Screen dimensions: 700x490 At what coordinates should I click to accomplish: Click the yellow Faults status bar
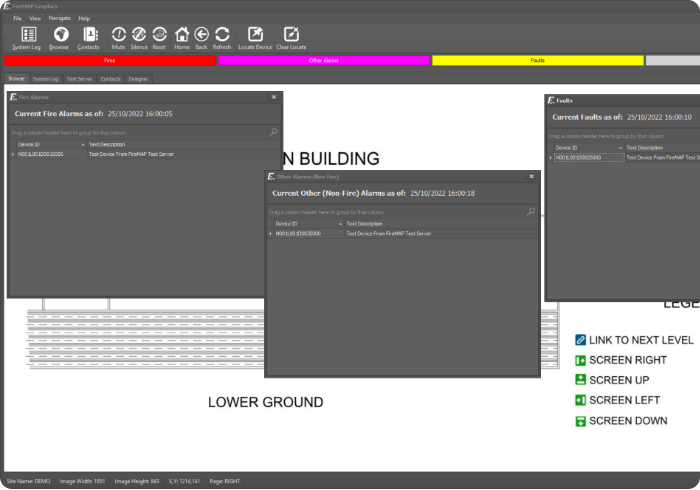[537, 61]
